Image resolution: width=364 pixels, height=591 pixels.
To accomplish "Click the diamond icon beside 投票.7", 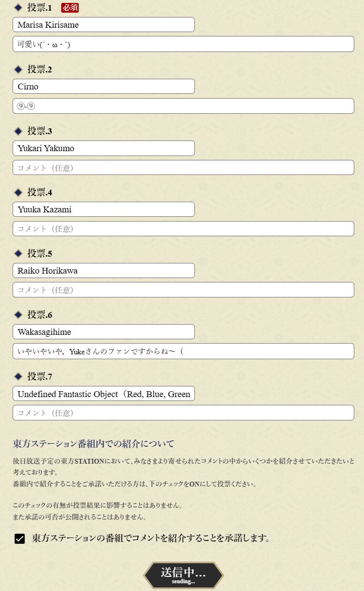I will tap(18, 377).
